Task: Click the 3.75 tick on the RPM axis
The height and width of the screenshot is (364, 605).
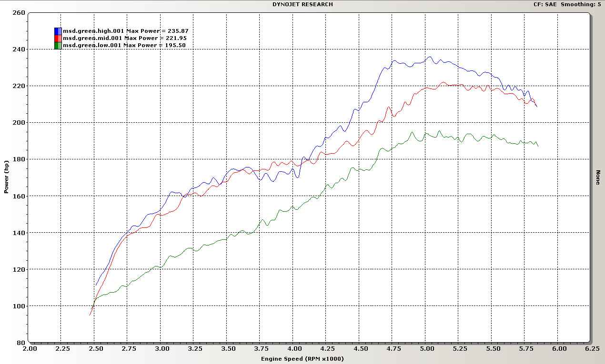Action: click(261, 349)
